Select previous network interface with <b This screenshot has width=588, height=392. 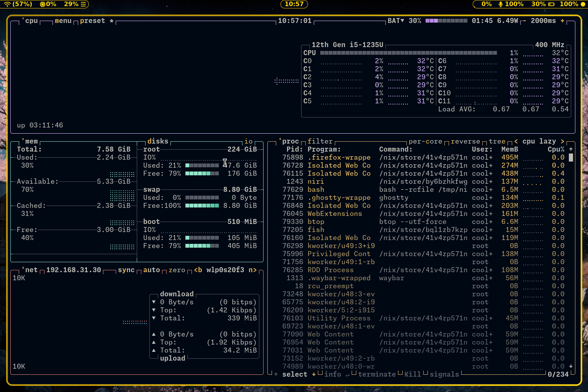(x=198, y=270)
